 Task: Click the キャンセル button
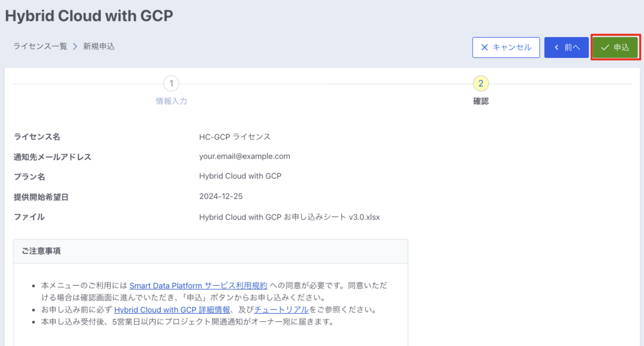coord(506,47)
